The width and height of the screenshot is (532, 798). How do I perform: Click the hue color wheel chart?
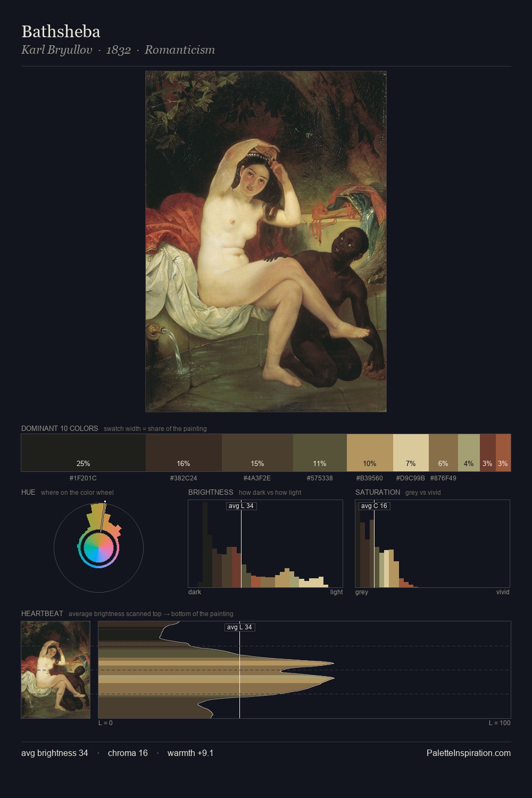99,547
